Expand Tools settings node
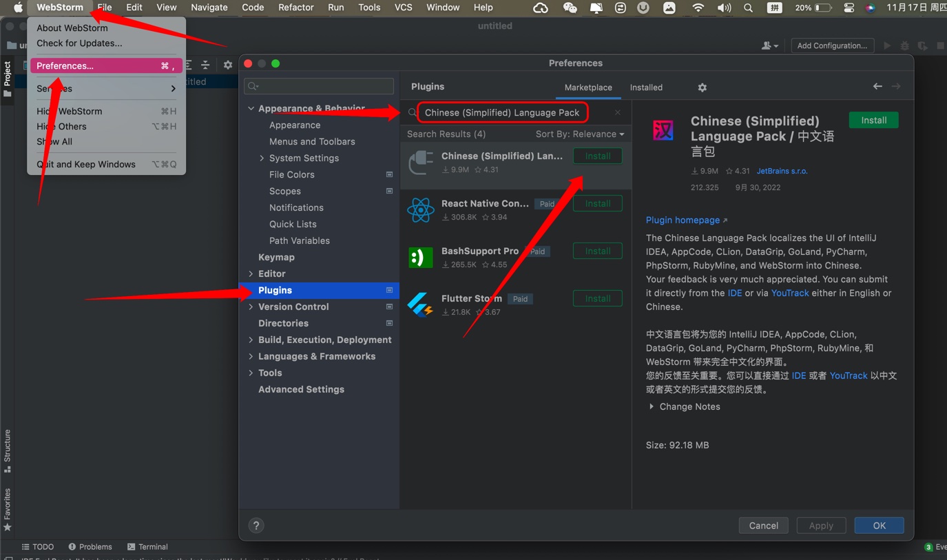This screenshot has height=560, width=947. (x=251, y=373)
